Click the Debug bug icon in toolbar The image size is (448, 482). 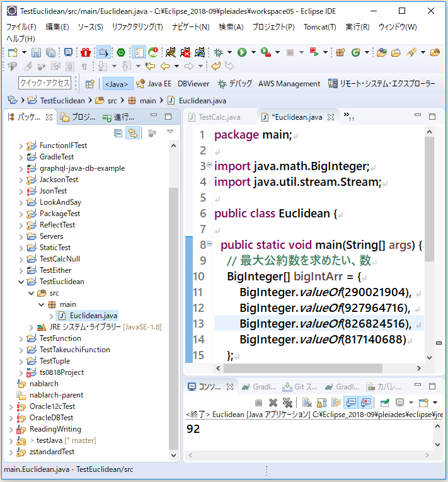[218, 52]
